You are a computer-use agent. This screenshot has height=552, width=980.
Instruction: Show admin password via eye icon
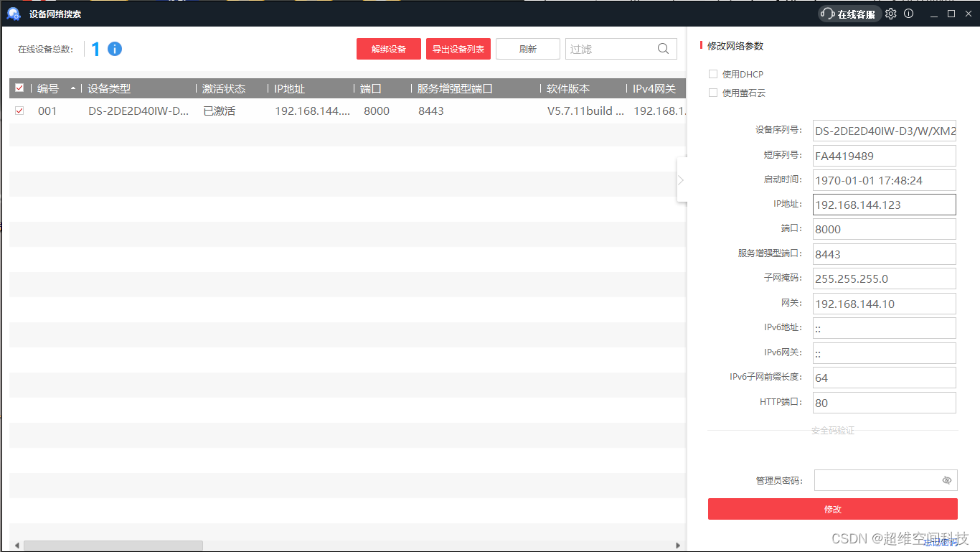pyautogui.click(x=946, y=480)
